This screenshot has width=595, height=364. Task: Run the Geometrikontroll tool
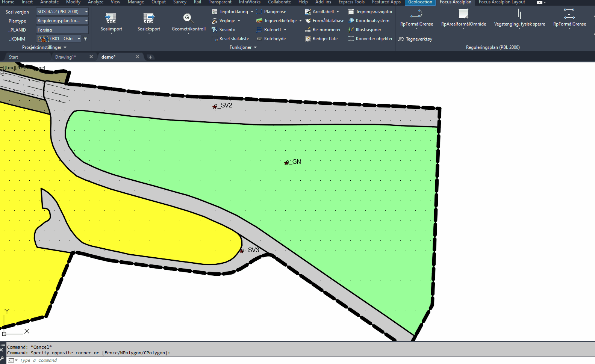[x=188, y=18]
